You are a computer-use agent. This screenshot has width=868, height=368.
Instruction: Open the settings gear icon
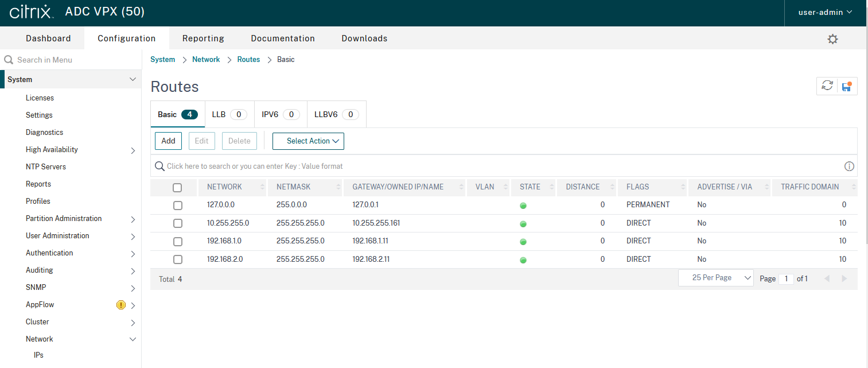click(832, 39)
